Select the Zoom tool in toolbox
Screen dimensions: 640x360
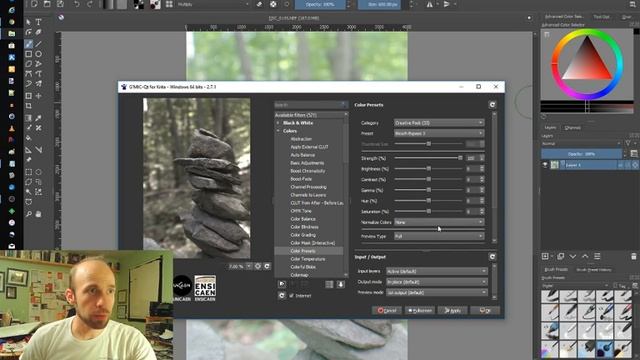(29, 214)
